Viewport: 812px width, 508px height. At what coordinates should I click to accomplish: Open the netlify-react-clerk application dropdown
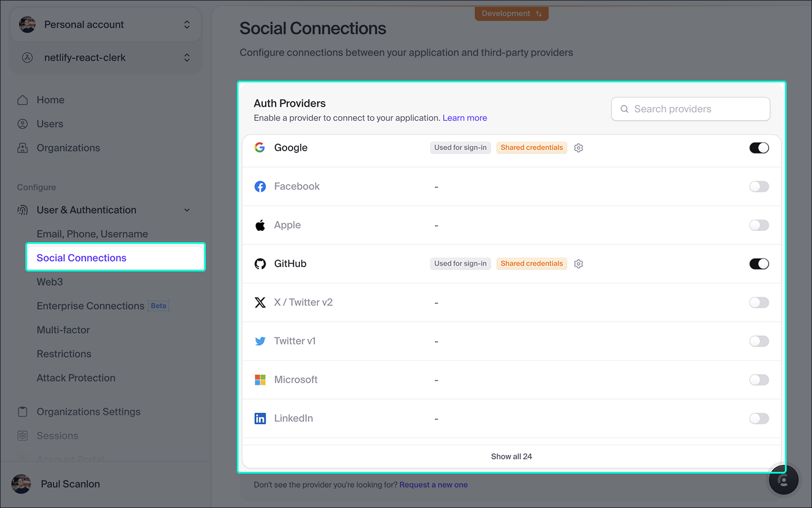coord(187,58)
